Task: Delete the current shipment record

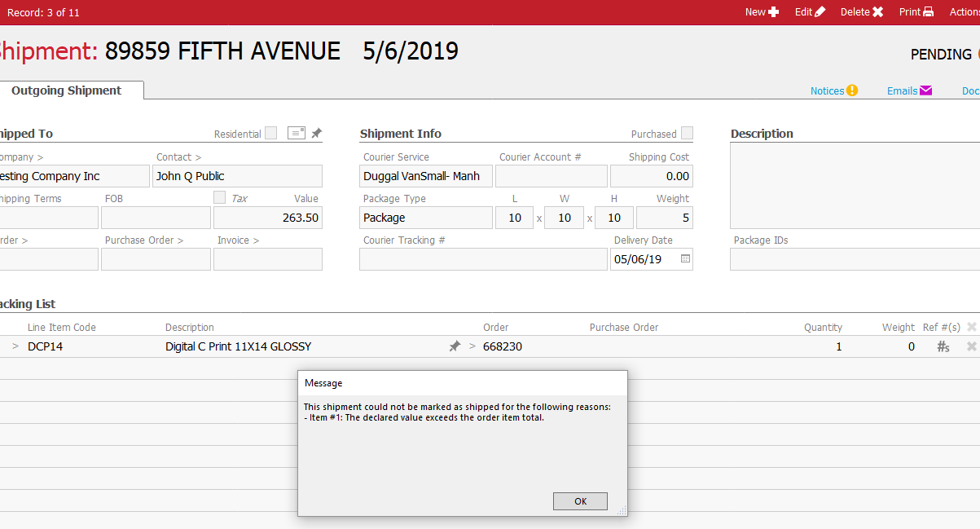Action: point(862,12)
